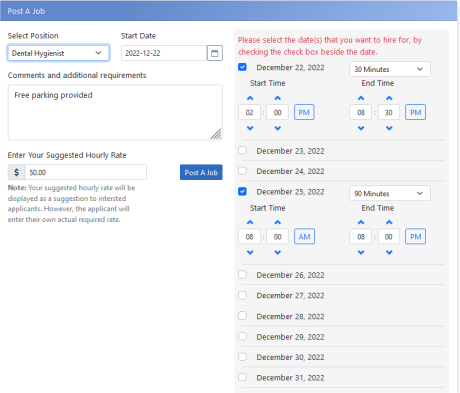This screenshot has width=460, height=393.
Task: Click the Post A Job button
Action: point(201,172)
